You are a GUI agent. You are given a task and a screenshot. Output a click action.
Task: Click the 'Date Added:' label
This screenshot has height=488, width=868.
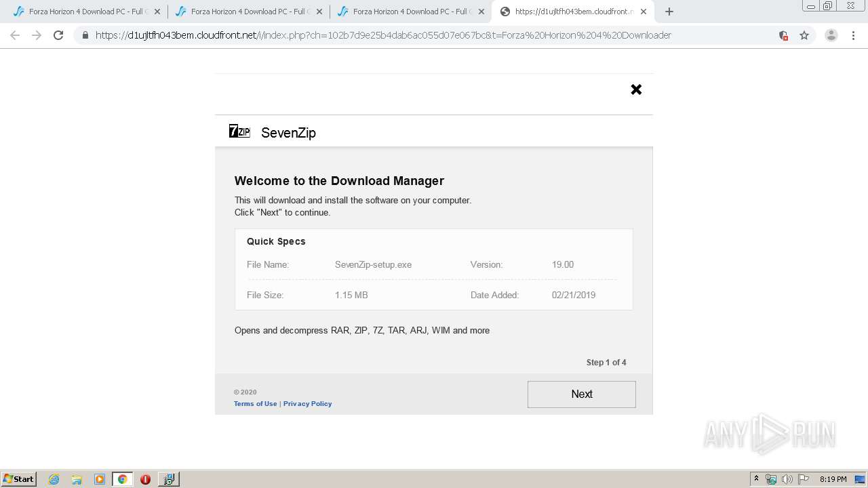[494, 296]
